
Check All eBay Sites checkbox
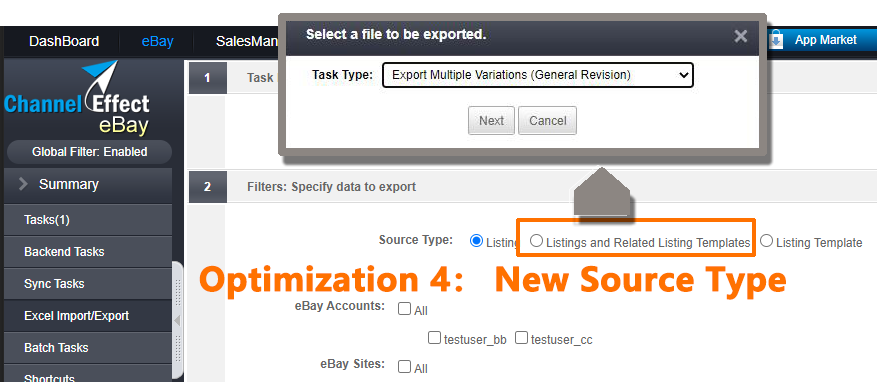tap(404, 367)
